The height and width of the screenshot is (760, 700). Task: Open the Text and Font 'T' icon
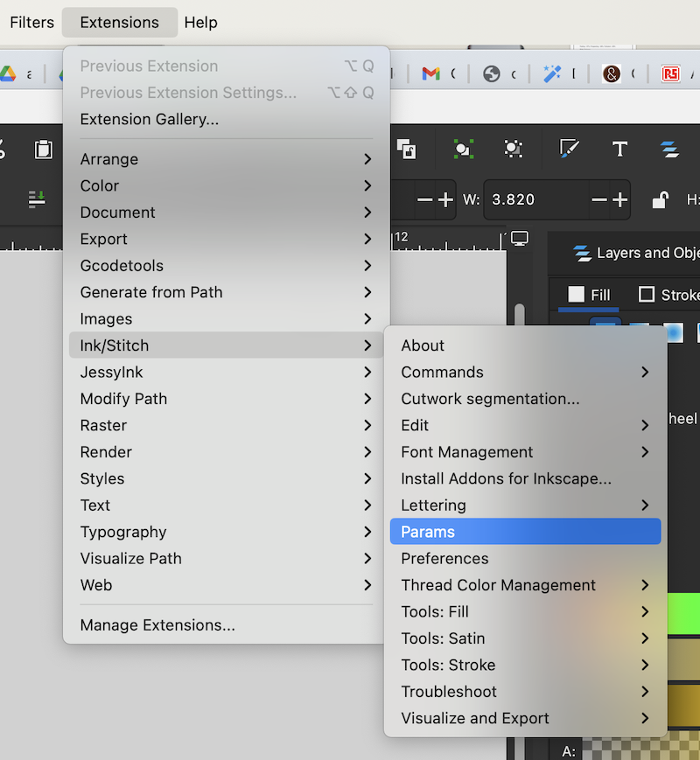[x=619, y=149]
